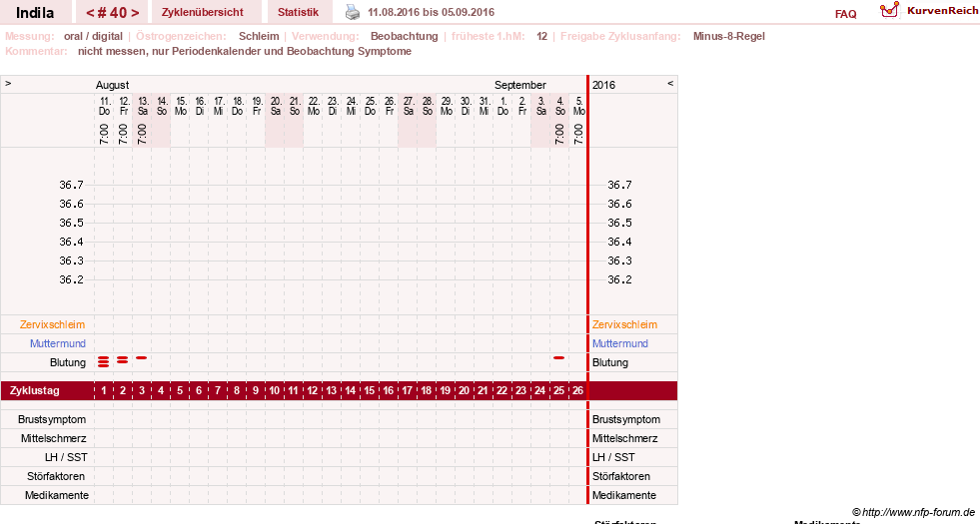This screenshot has width=980, height=524.
Task: Click the right LH / SST row label
Action: click(613, 457)
